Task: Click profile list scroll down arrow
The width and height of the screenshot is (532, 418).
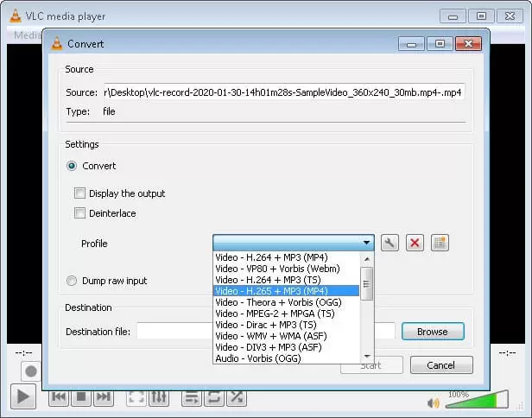Action: point(366,356)
